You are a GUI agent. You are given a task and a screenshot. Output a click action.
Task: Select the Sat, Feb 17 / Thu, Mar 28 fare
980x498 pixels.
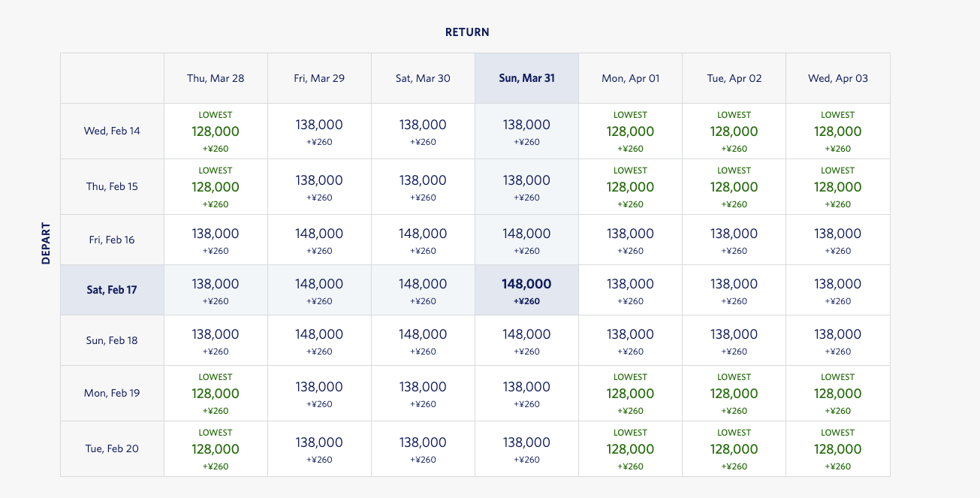tap(216, 290)
